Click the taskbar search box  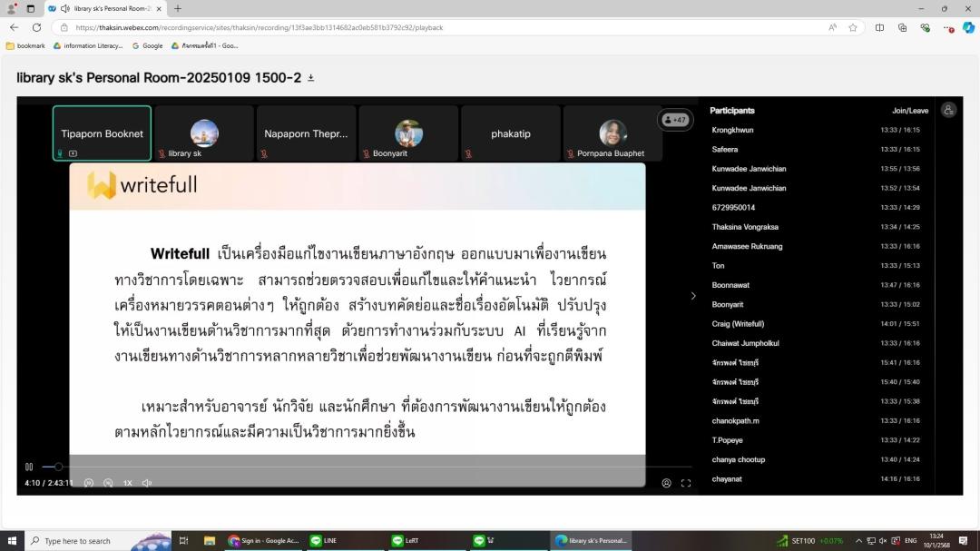coord(97,540)
